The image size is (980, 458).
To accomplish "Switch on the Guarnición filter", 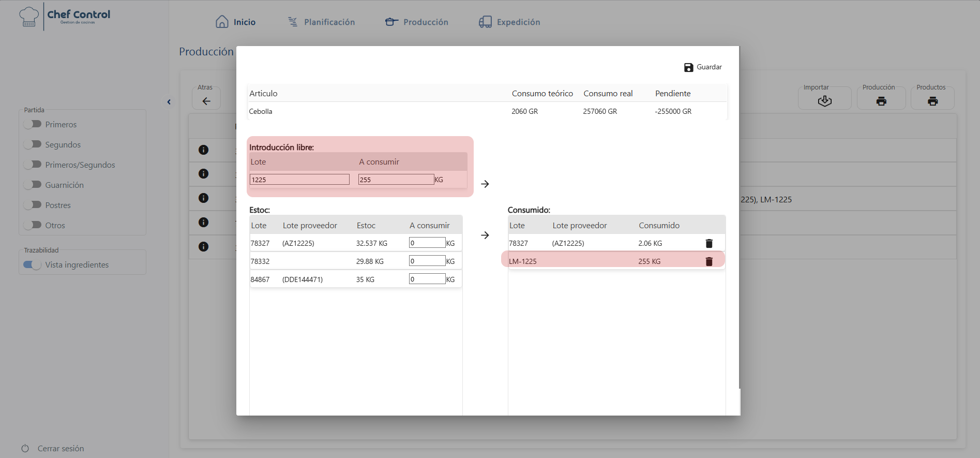I will click(x=33, y=185).
